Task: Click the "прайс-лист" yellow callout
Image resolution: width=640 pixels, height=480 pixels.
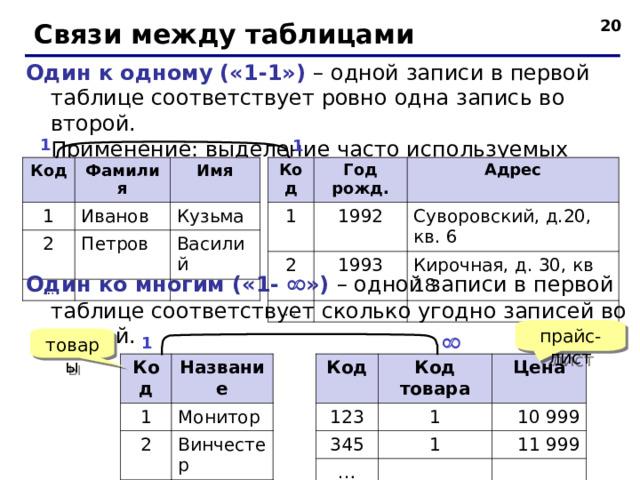Action: click(x=570, y=338)
